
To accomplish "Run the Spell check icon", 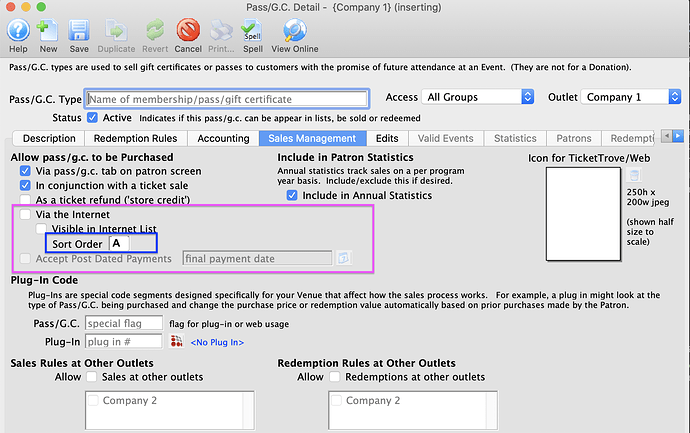I will point(252,31).
